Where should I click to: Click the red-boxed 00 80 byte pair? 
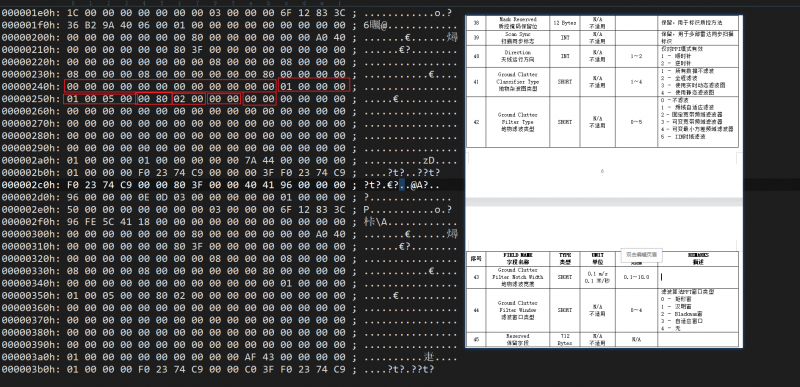coord(153,98)
